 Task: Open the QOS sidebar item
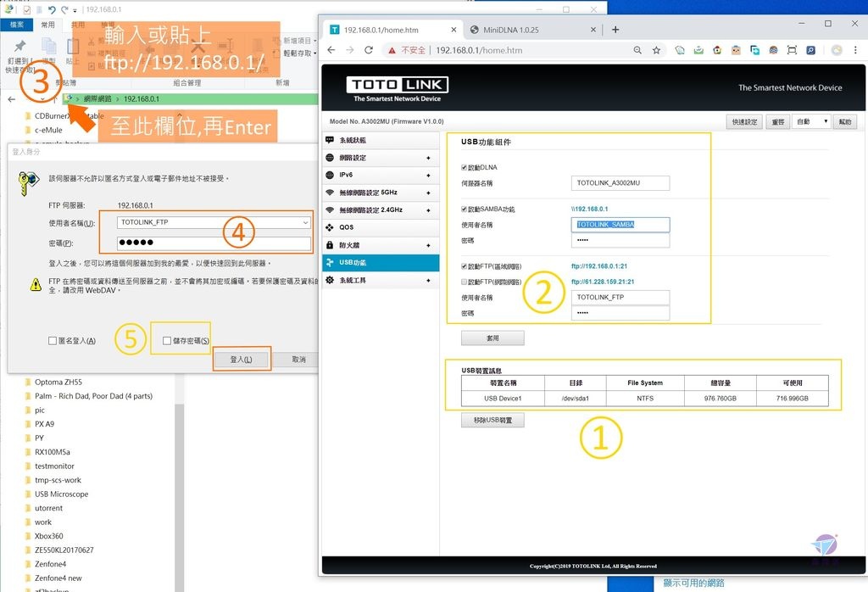click(x=381, y=227)
